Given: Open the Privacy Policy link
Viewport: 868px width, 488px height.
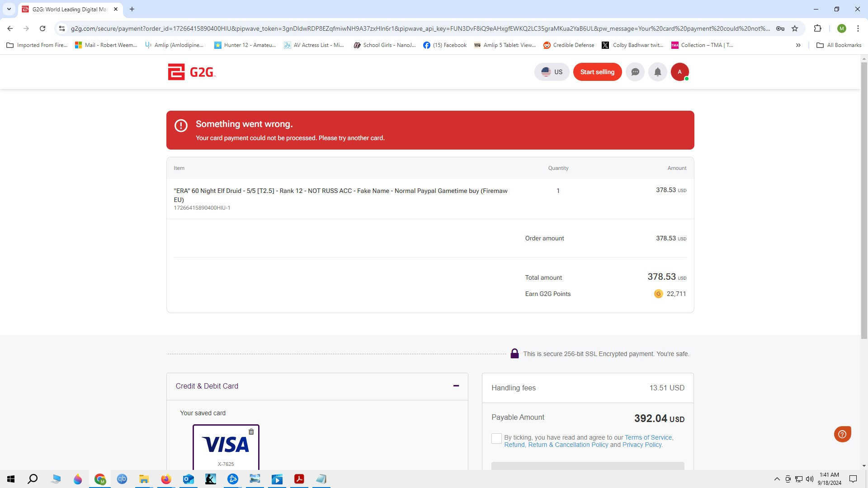Looking at the screenshot, I should 642,445.
